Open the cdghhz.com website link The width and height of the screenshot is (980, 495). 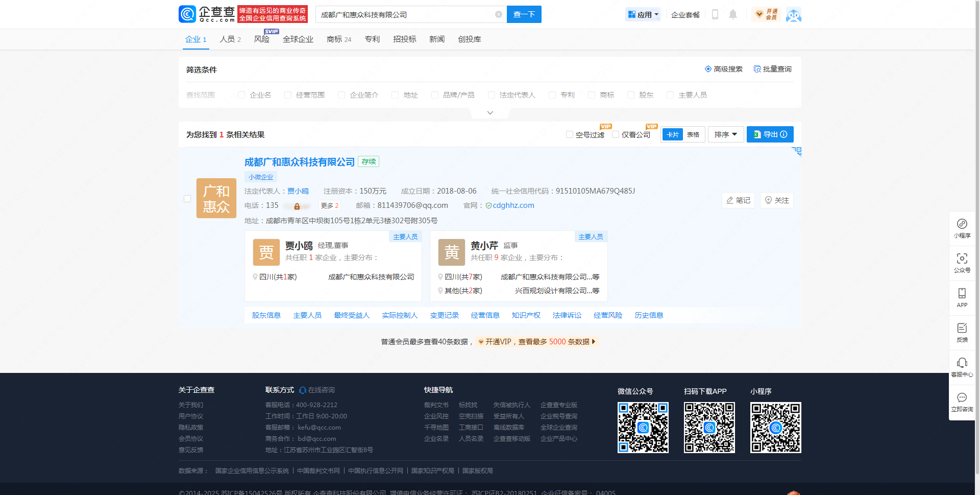pyautogui.click(x=513, y=205)
